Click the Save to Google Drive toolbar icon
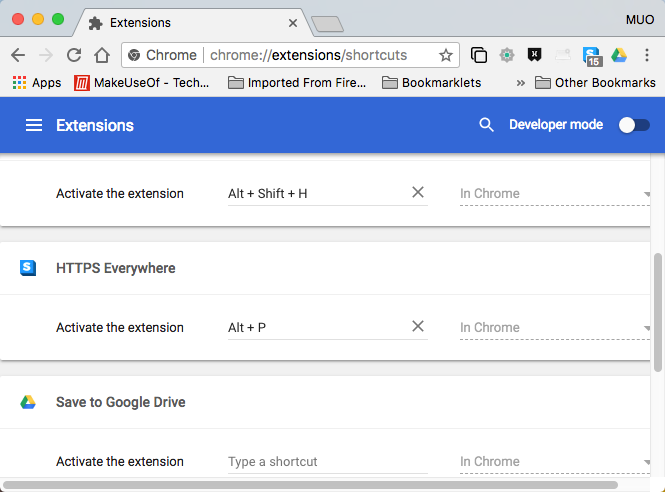Viewport: 665px width, 492px height. 619,55
